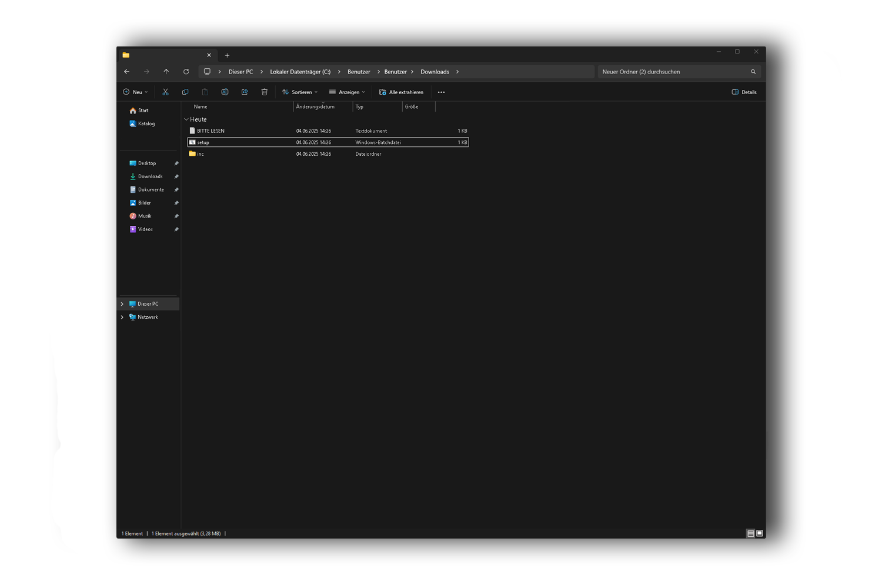Switch to large thumbnails view in status bar
Image resolution: width=882 pixels, height=588 pixels.
[x=760, y=533]
